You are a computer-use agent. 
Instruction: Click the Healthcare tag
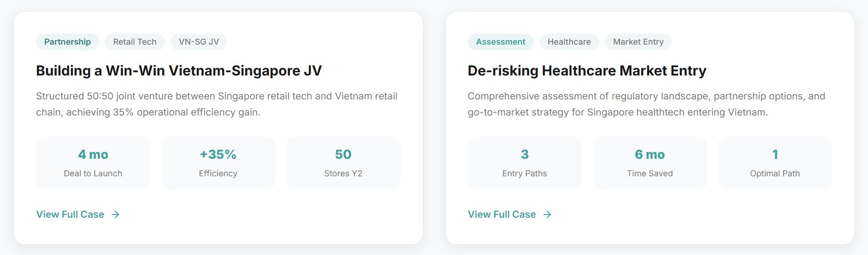point(569,42)
